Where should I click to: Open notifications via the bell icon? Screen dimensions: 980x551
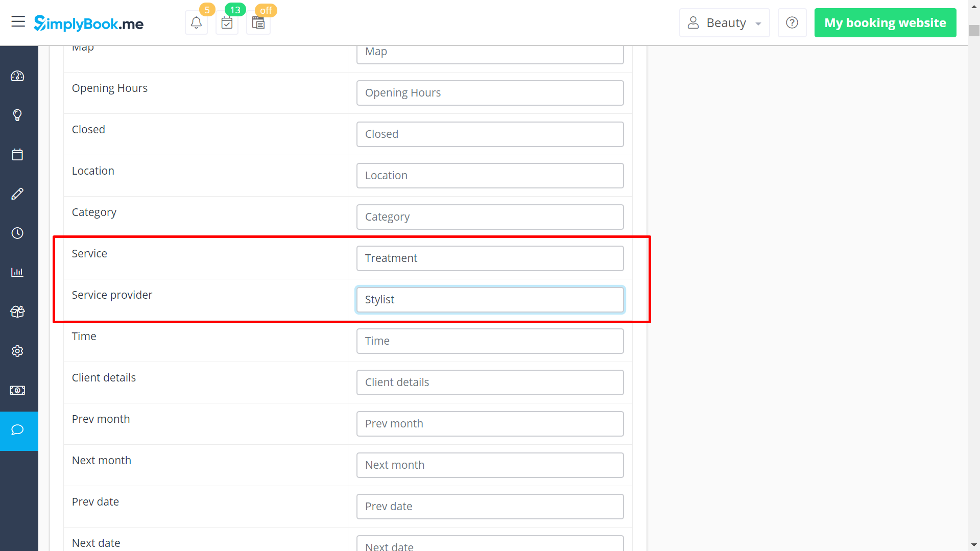pos(196,22)
